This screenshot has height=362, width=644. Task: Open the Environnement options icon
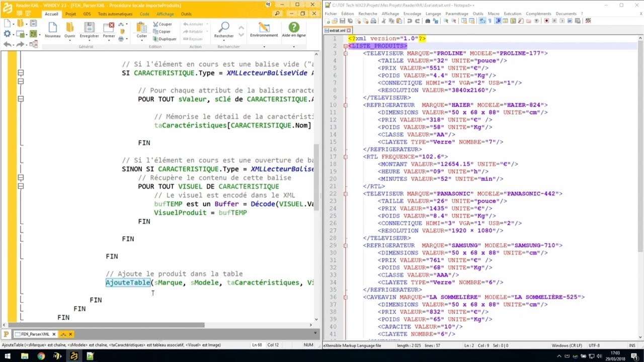pyautogui.click(x=264, y=27)
